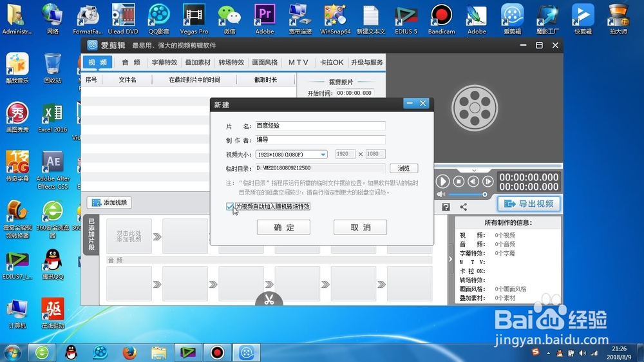This screenshot has width=644, height=362.
Task: Open the 腾讯QQ desktop icon
Action: click(x=53, y=264)
